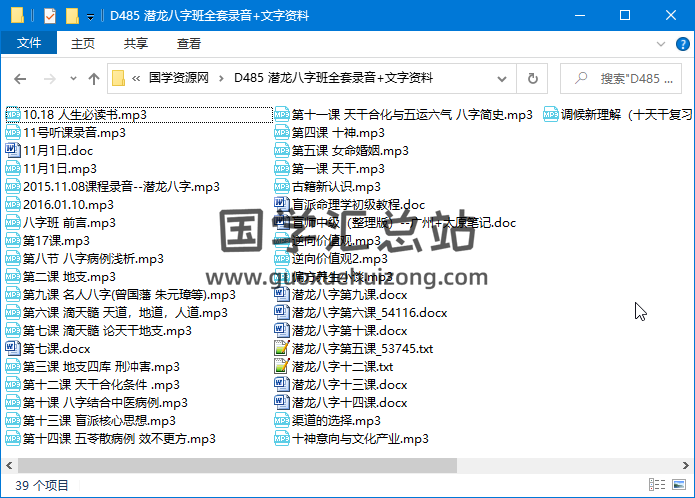This screenshot has width=695, height=498.
Task: Select the Word icon of 盲派命理学初级教程.doc
Action: pos(282,204)
